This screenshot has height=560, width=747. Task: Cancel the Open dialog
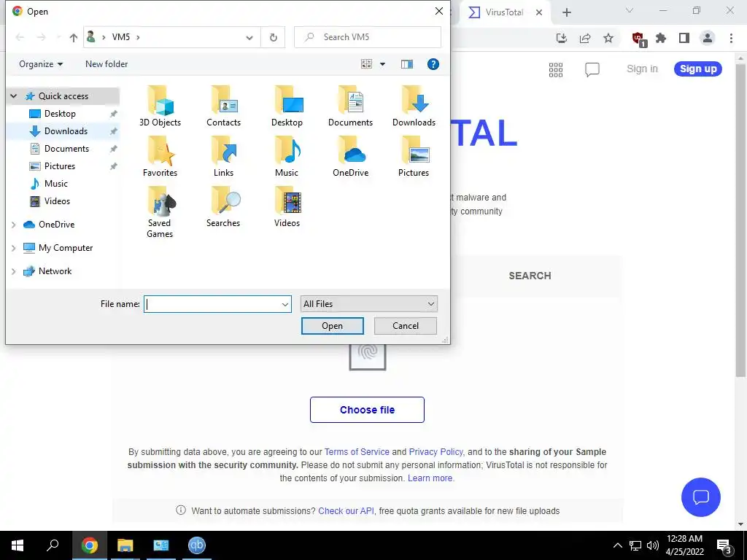(x=406, y=326)
